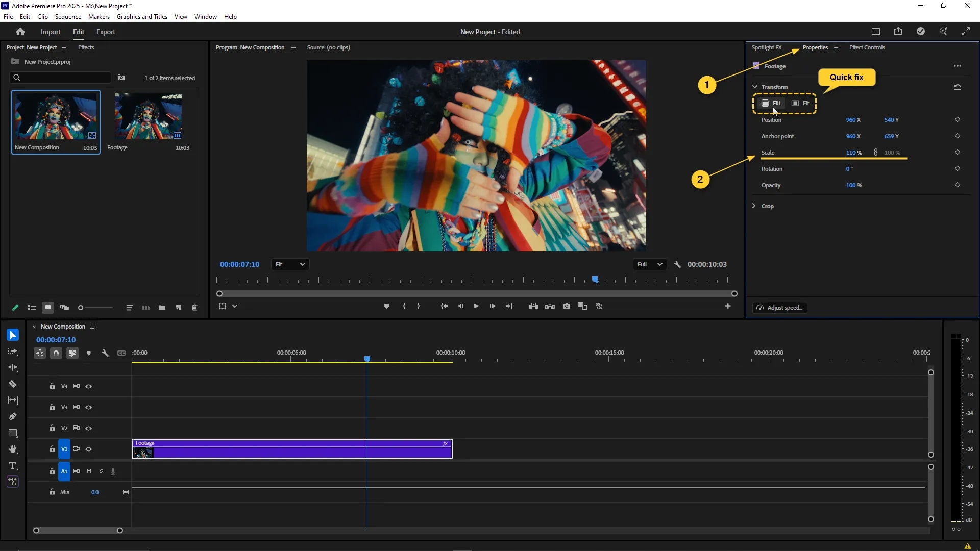Open the Sequence menu

(x=68, y=17)
